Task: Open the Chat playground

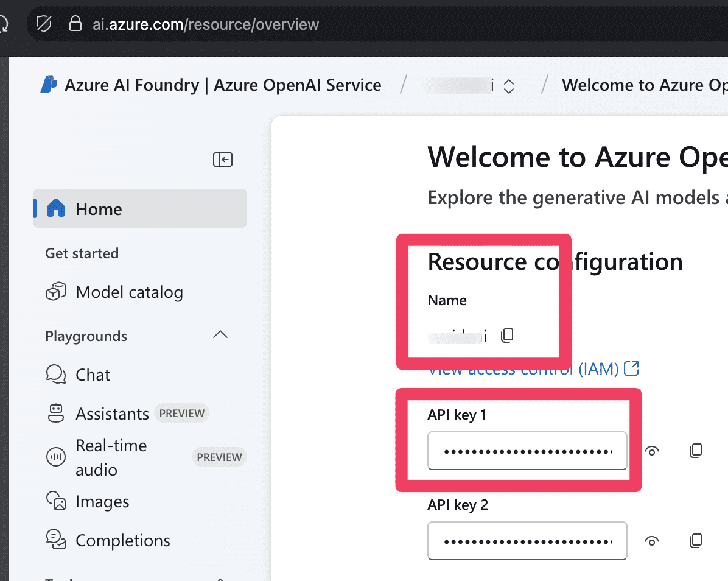Action: coord(93,375)
